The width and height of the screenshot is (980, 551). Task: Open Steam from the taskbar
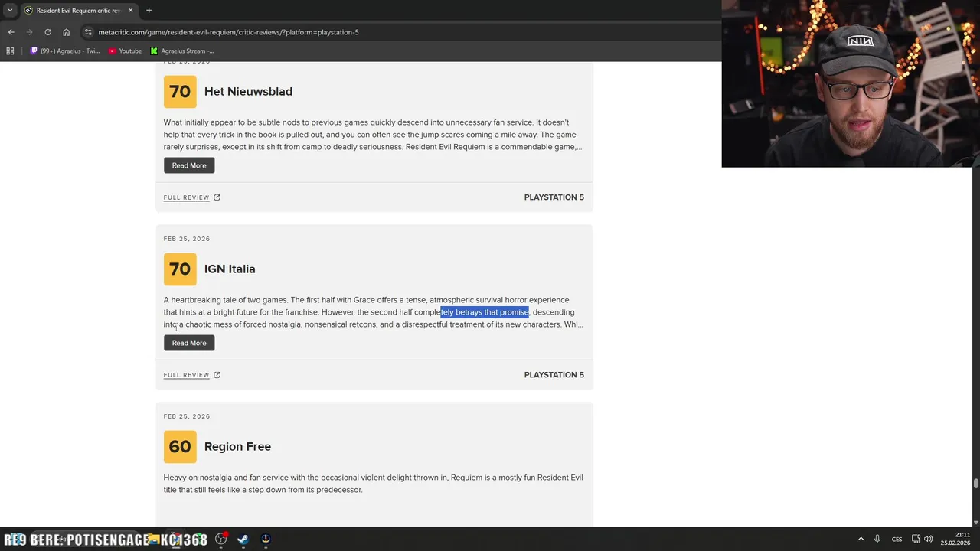pos(243,539)
